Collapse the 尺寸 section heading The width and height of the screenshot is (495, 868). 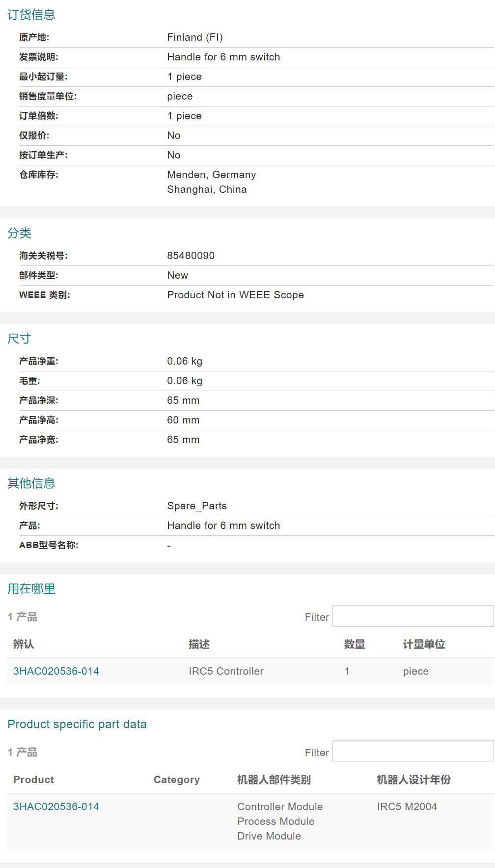point(19,339)
